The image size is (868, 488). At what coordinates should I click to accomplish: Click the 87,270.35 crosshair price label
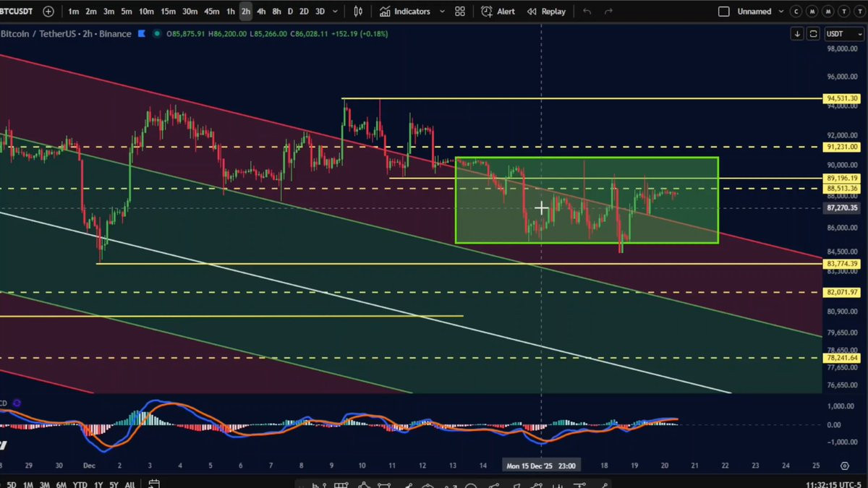pyautogui.click(x=843, y=208)
